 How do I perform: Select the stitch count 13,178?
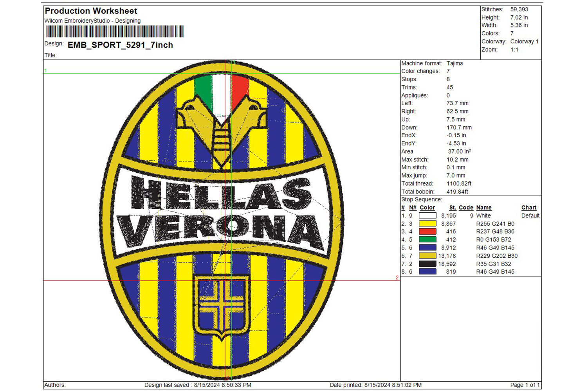[x=447, y=256]
